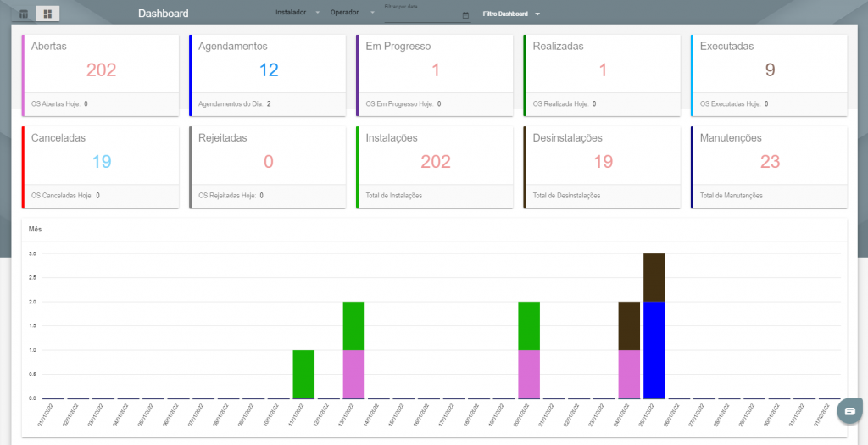
Task: Click the Dashboard title in header
Action: 164,14
